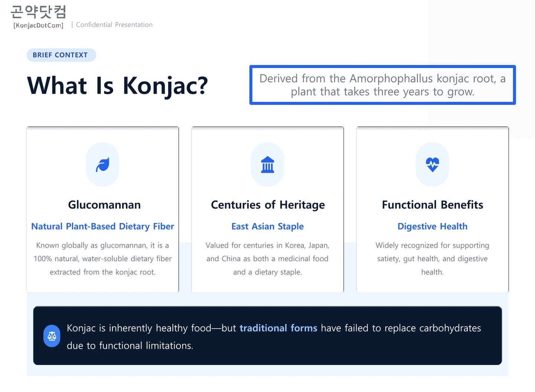
Task: Click the leaf symbol inside the light circle
Action: tap(103, 165)
